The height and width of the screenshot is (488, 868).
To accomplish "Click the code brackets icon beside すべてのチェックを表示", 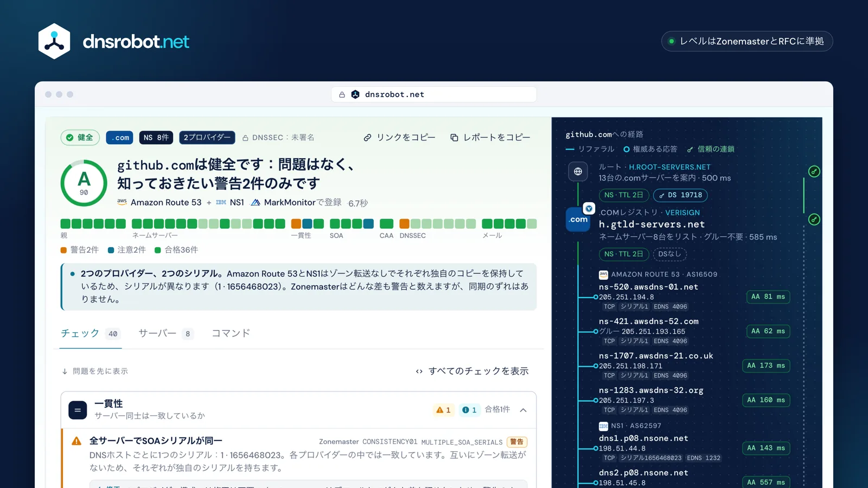I will point(419,371).
